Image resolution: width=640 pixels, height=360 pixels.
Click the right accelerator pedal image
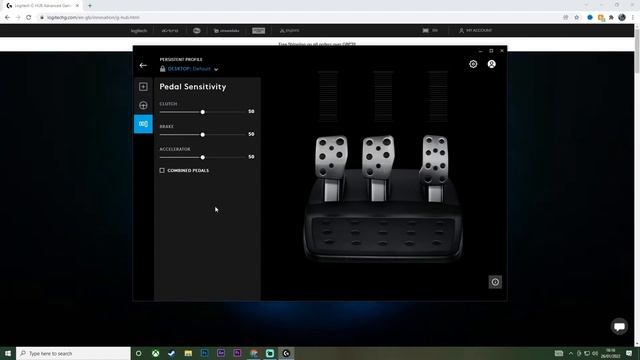pyautogui.click(x=434, y=167)
